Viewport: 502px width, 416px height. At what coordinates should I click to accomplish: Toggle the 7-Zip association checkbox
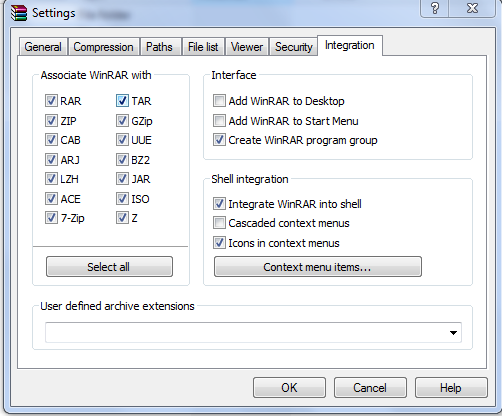(51, 218)
